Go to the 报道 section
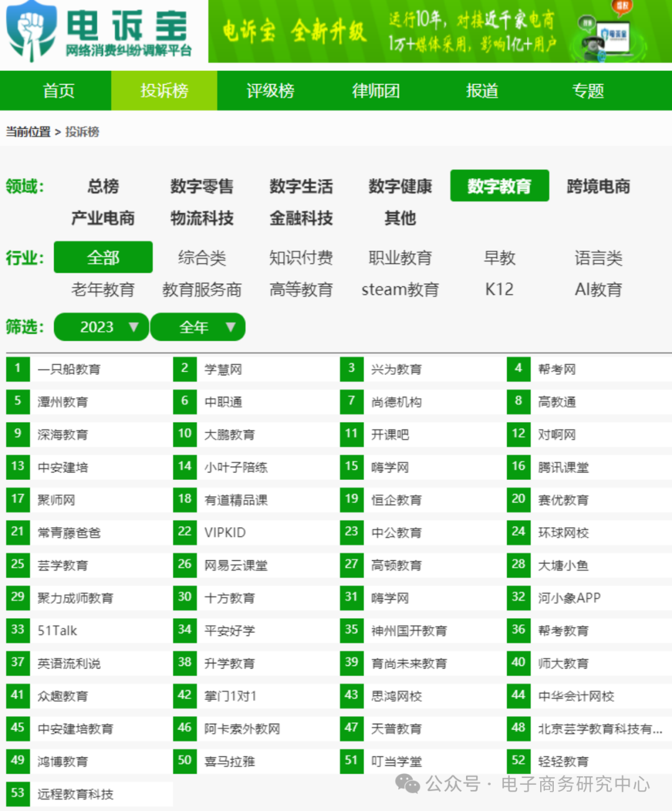This screenshot has height=811, width=672. coord(482,90)
